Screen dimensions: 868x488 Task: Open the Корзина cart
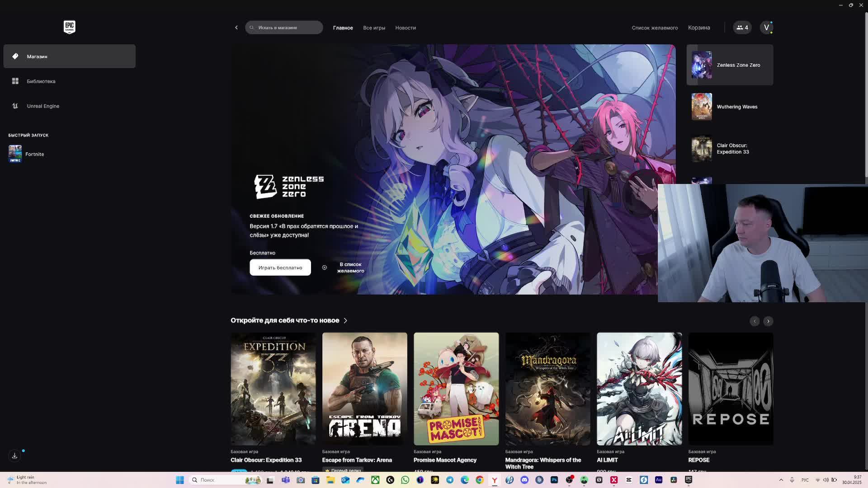tap(699, 28)
